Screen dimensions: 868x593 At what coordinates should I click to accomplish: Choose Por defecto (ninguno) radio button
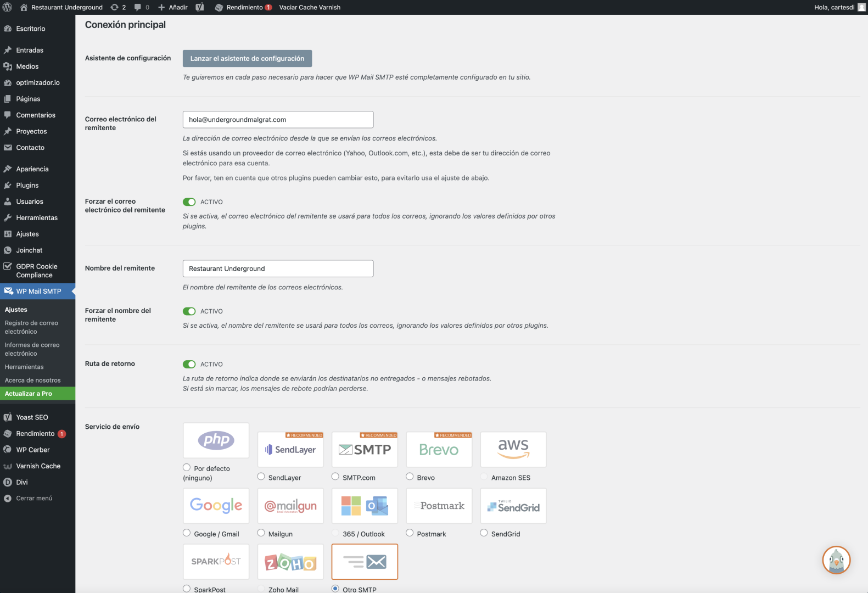187,468
